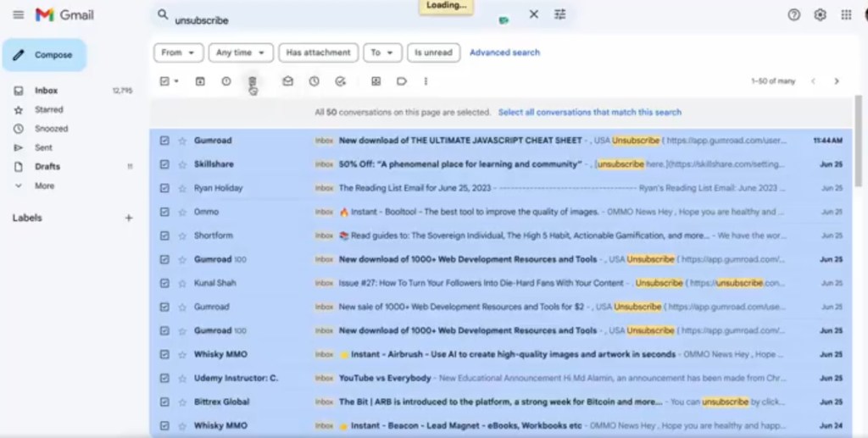The width and height of the screenshot is (868, 438).
Task: Open the Any time filter dropdown
Action: tap(241, 53)
